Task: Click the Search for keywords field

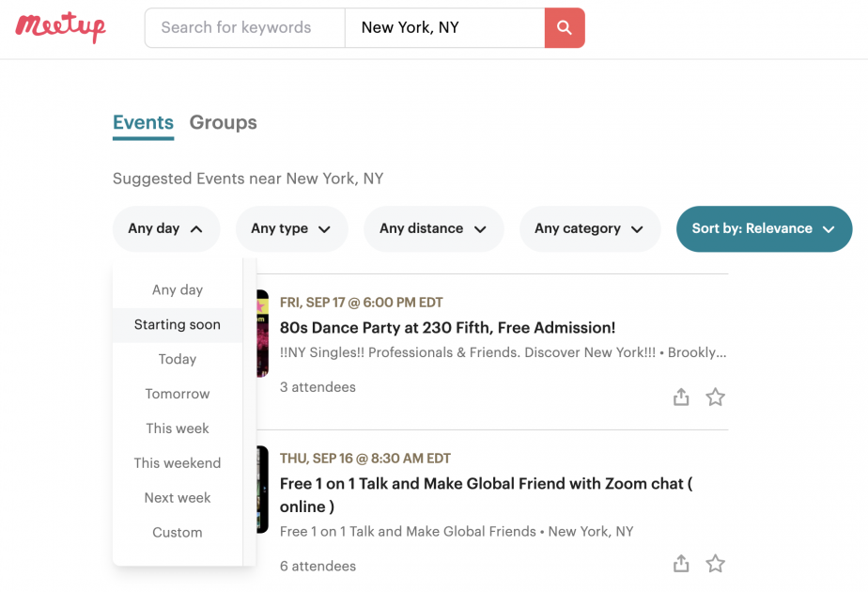Action: coord(244,27)
